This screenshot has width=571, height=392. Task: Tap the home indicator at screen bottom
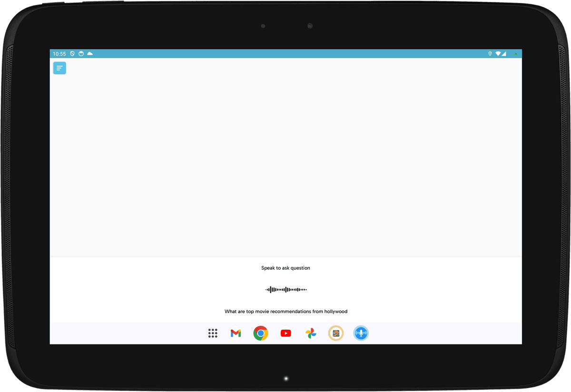point(285,378)
